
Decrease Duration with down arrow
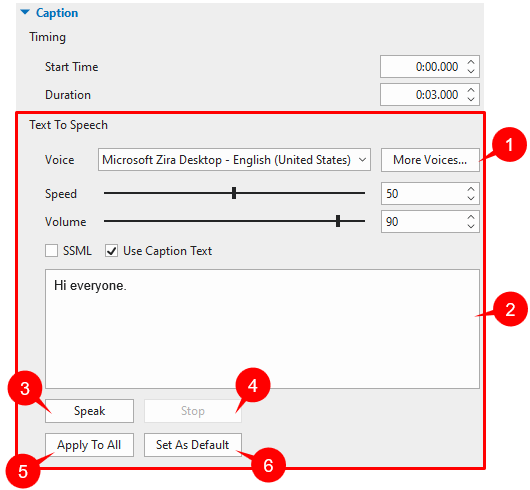(471, 99)
